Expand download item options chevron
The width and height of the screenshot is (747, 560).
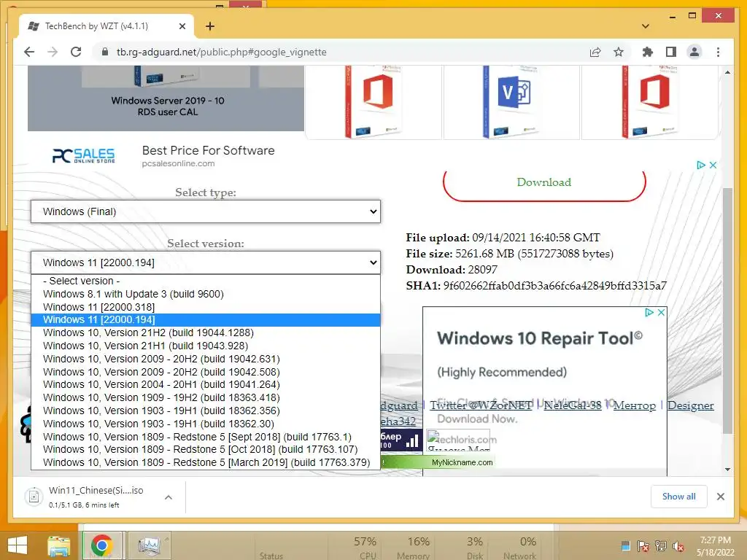(169, 497)
